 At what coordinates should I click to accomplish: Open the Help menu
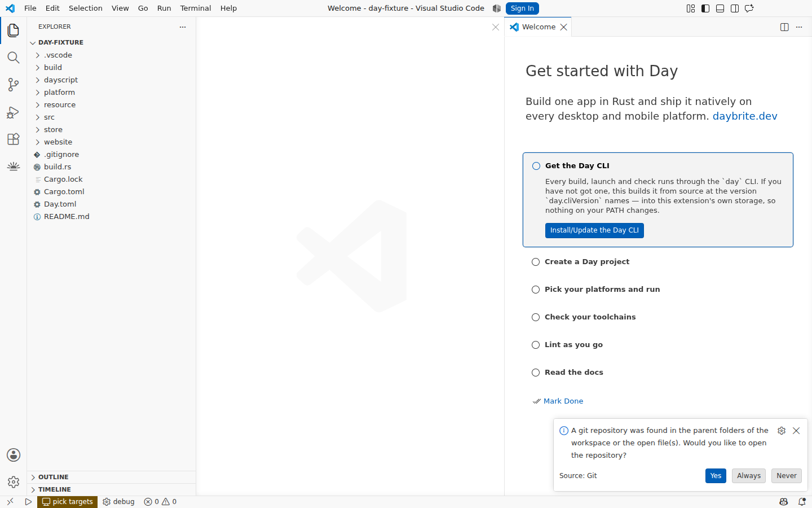pyautogui.click(x=228, y=8)
